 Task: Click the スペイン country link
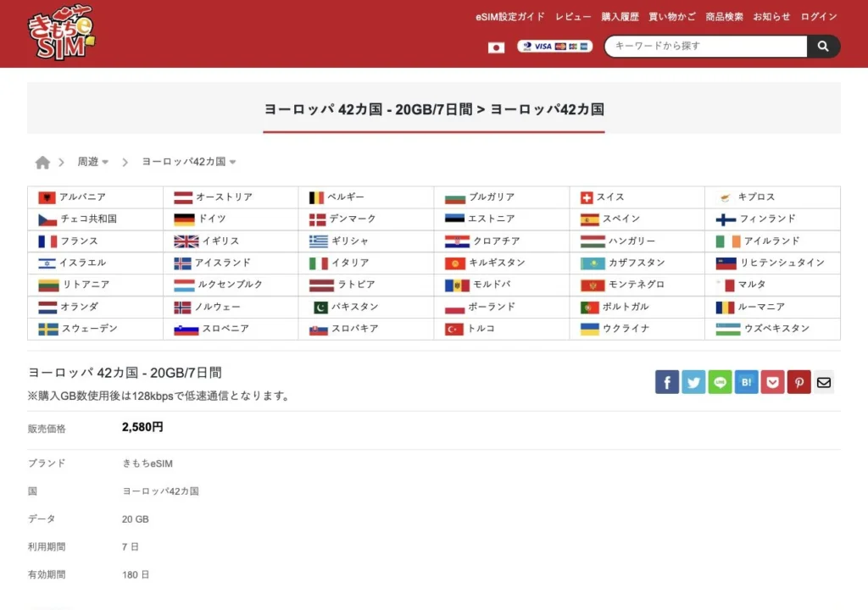pos(621,219)
